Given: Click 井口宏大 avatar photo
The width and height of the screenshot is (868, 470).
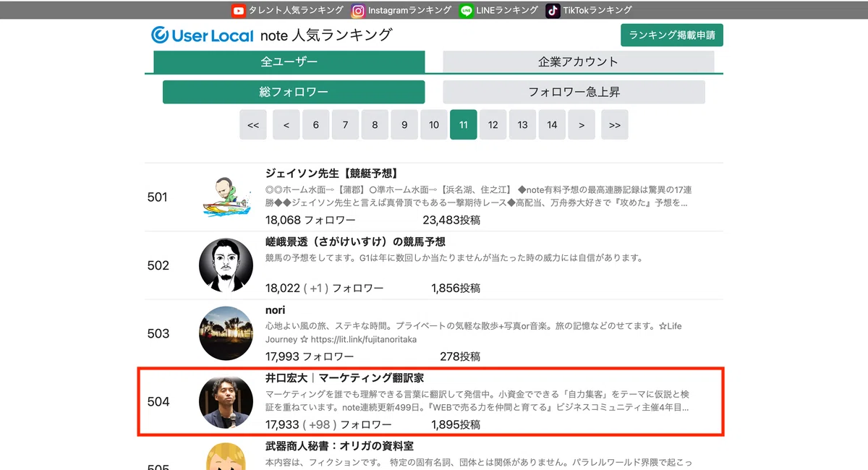Looking at the screenshot, I should pos(226,401).
